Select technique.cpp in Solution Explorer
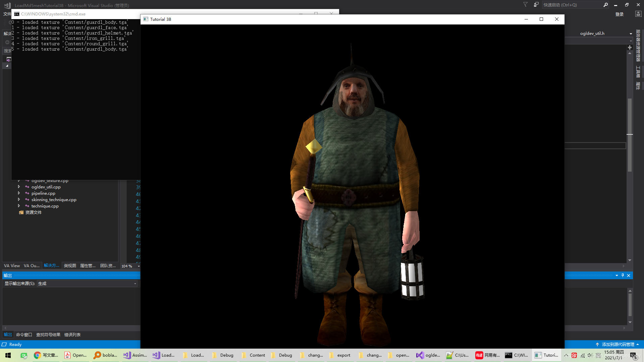Screen dimensions: 644x362 coord(45,206)
